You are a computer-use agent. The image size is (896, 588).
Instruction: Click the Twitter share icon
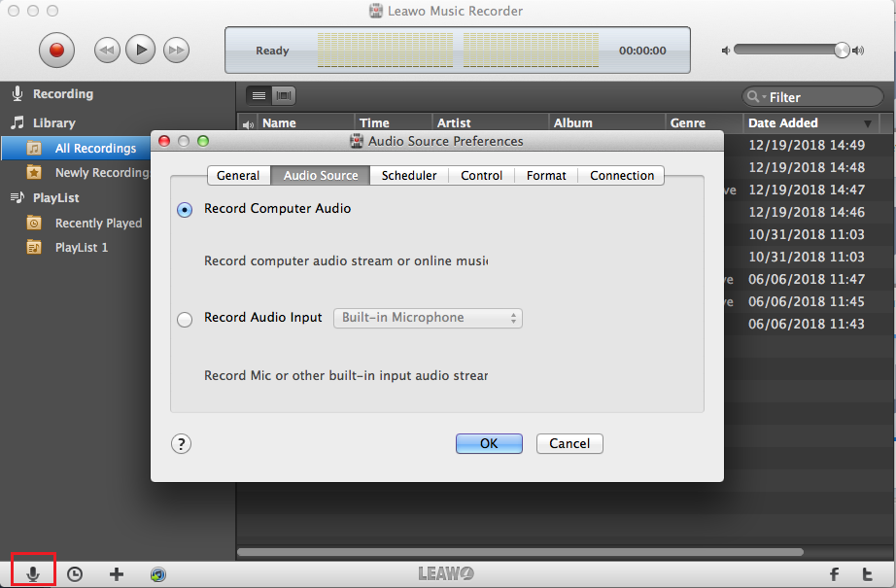[867, 573]
